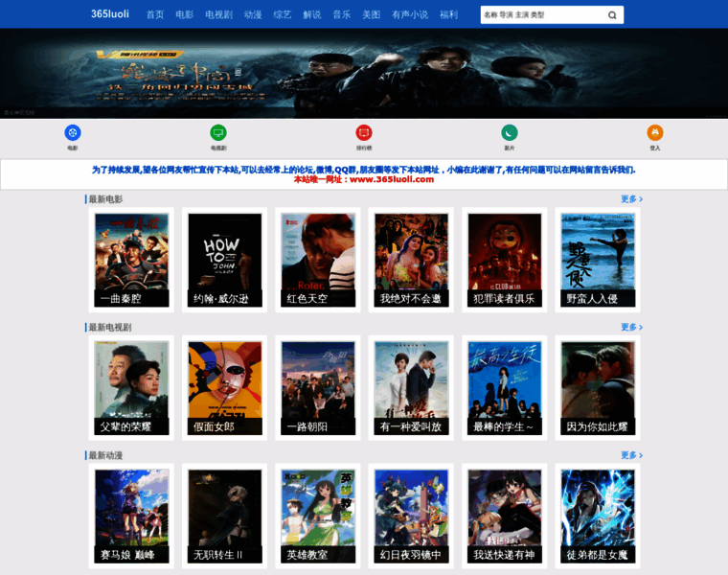
Task: Open the 无职转生 II anime poster
Action: coord(225,517)
